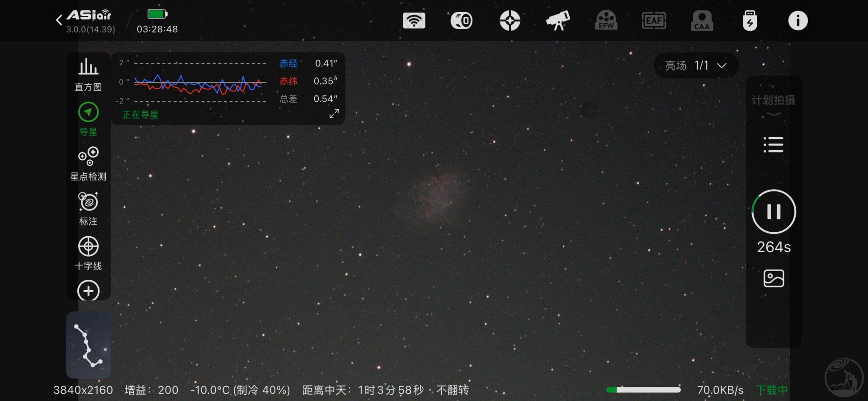Viewport: 868px width, 401px height.
Task: Click the 赤经 RA error label
Action: coord(288,63)
